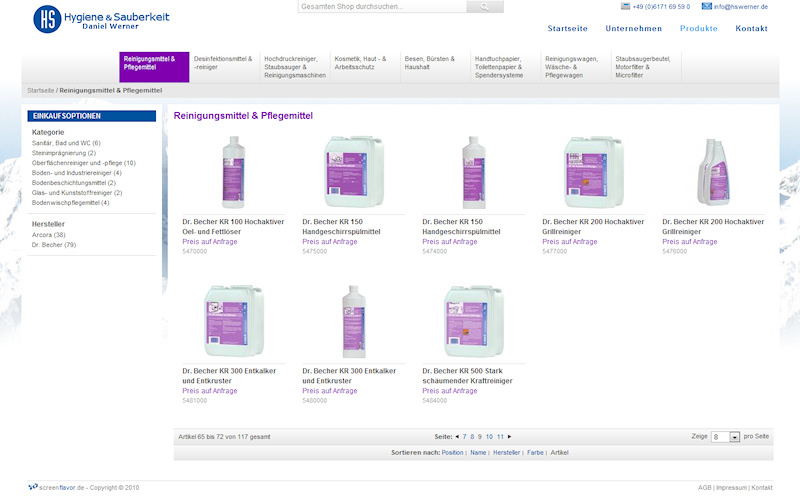
Task: Open product image above article number 5481000
Action: coord(234,321)
